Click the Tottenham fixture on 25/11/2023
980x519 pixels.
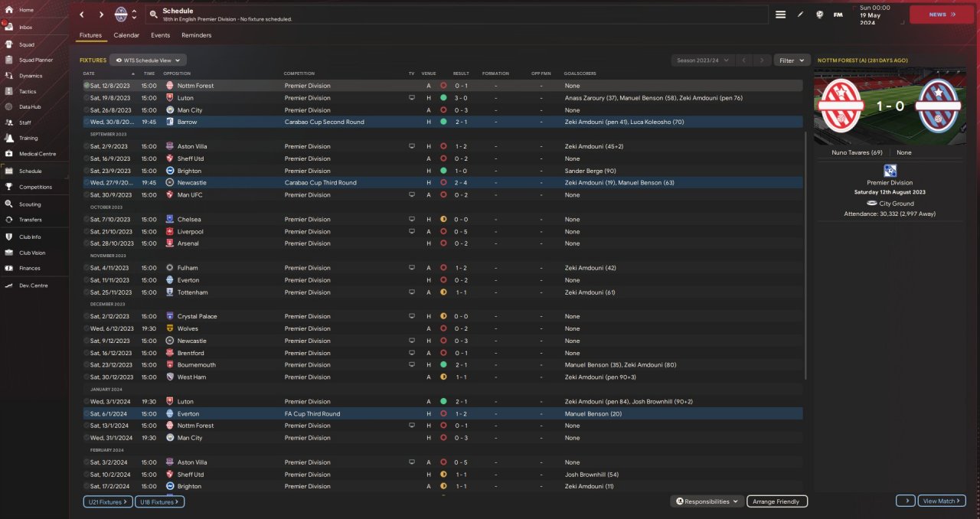point(443,292)
